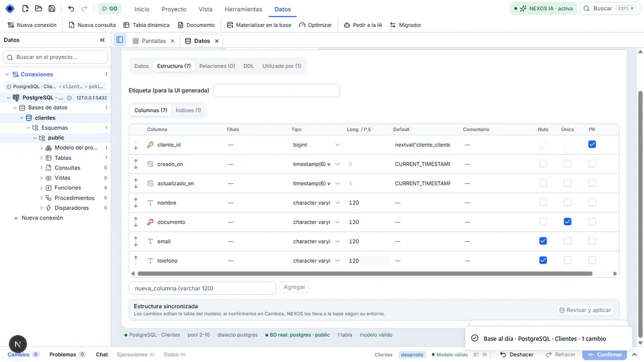Enable the Único checkbox for the nombre column
Screen dimensions: 644x362
567,203
